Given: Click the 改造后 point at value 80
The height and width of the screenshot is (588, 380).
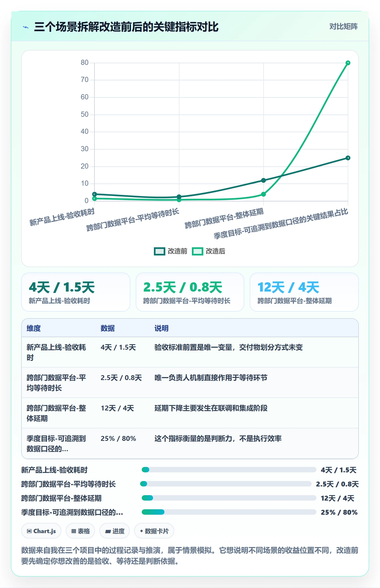Looking at the screenshot, I should tap(348, 63).
